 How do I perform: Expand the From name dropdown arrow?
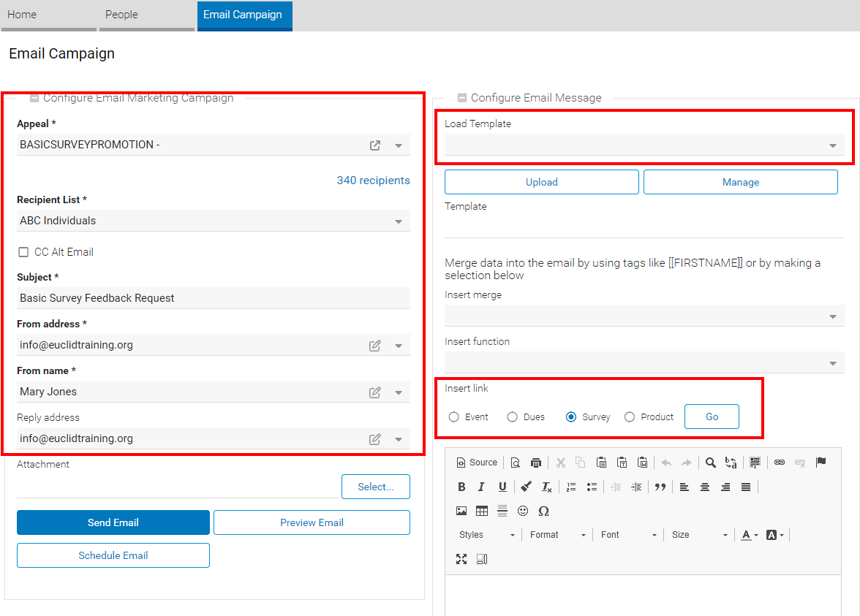point(399,392)
